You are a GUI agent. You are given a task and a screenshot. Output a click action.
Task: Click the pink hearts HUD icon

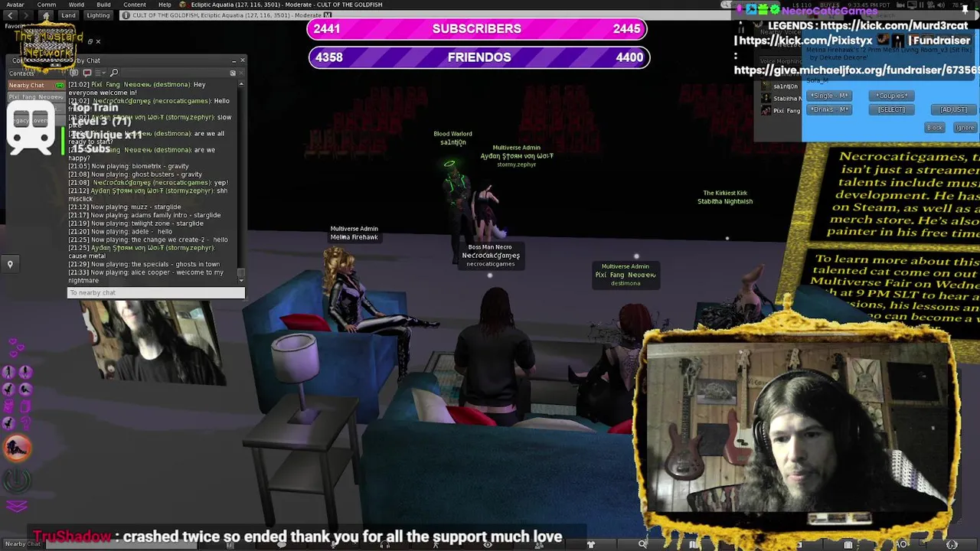[15, 348]
